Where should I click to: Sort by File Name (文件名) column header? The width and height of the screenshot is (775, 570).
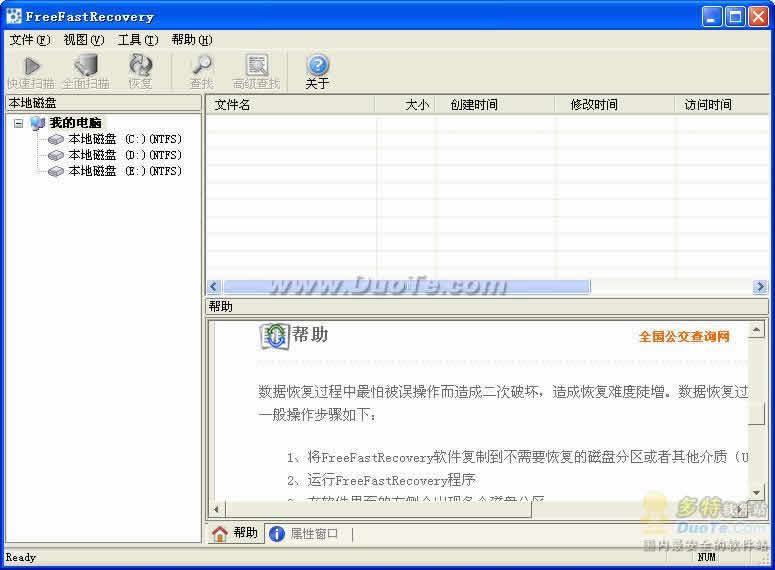pos(291,105)
